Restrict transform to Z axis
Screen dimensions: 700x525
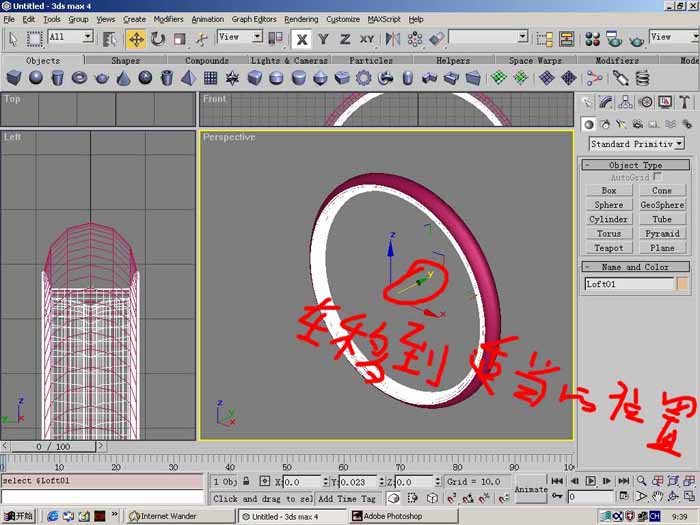345,39
